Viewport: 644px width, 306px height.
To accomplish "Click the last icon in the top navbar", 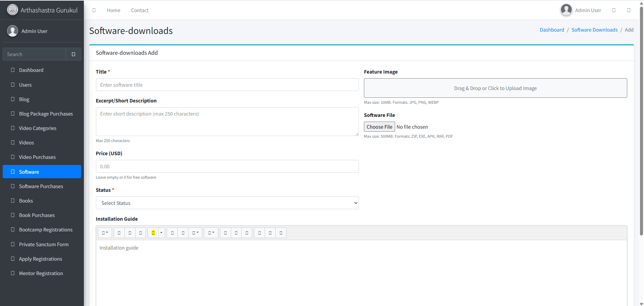I will (629, 10).
